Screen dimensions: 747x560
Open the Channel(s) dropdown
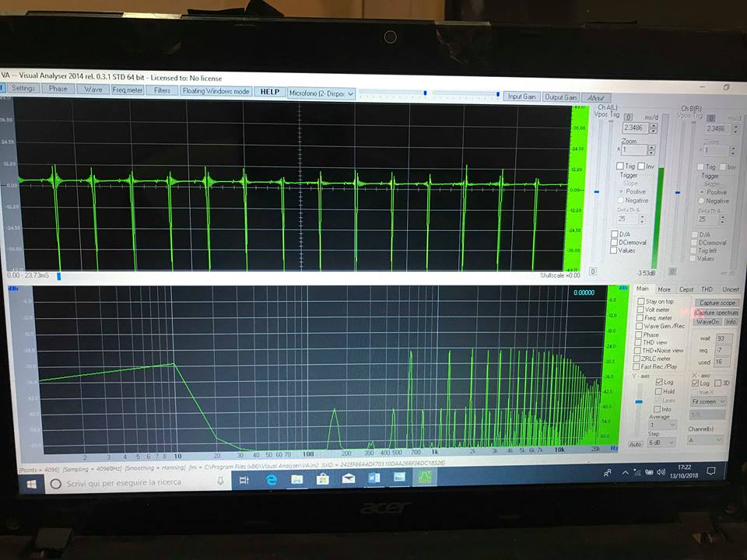[x=705, y=440]
